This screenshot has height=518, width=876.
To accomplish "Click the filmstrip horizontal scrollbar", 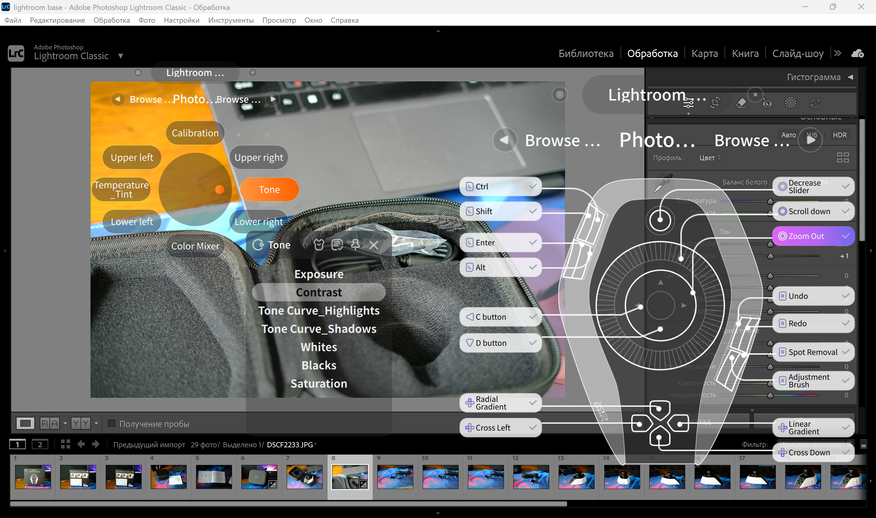I will (288, 503).
